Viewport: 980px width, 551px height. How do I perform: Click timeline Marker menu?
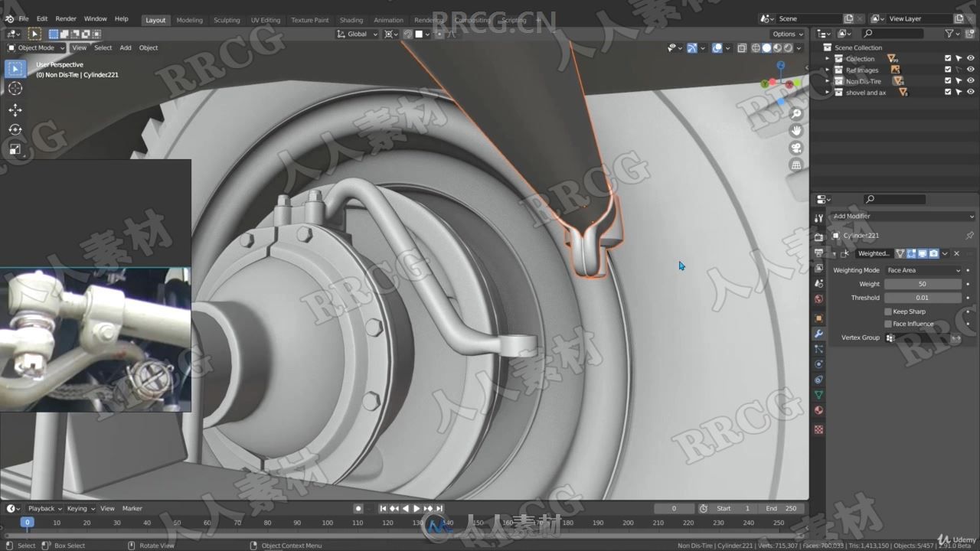(x=132, y=508)
